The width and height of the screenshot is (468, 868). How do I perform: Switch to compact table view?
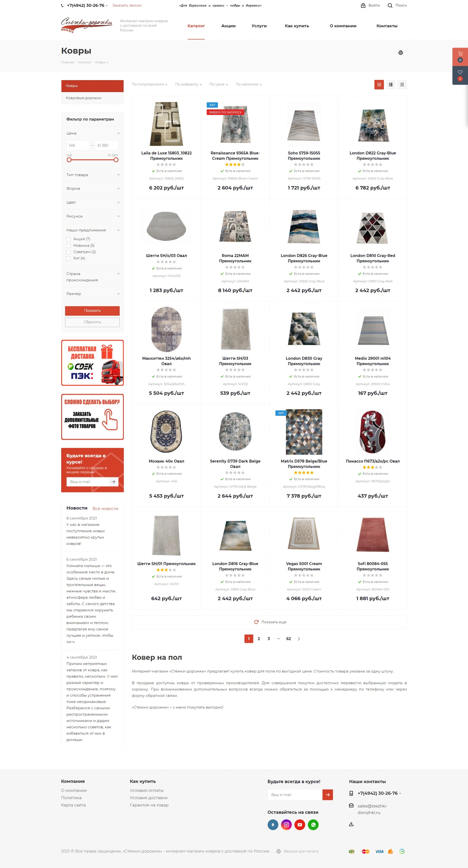402,85
